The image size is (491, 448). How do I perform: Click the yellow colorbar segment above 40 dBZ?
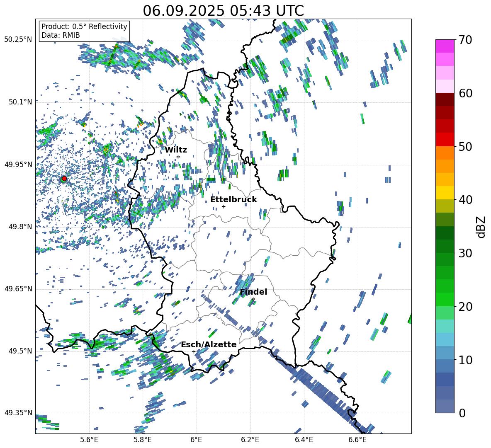(x=445, y=193)
